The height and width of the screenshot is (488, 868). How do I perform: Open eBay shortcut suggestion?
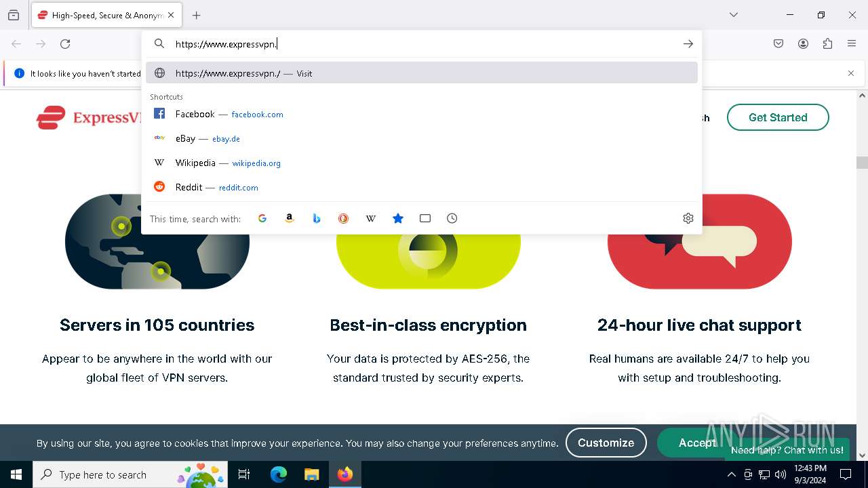point(422,138)
